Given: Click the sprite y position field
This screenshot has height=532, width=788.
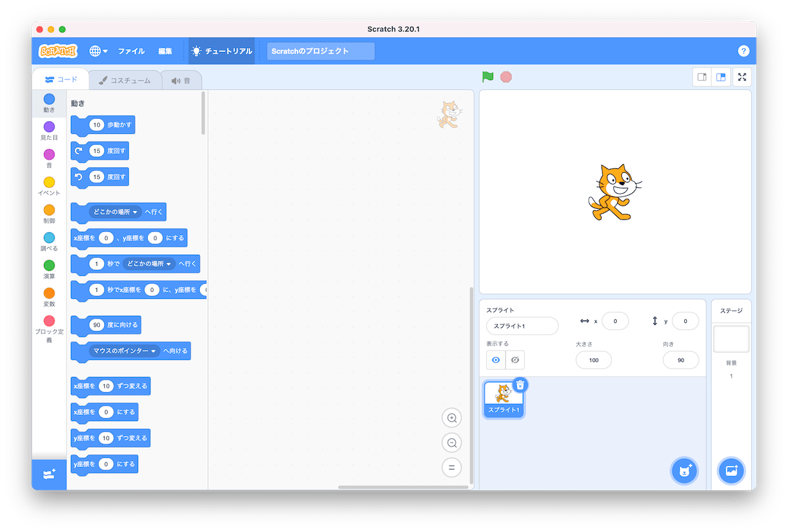Looking at the screenshot, I should coord(685,321).
